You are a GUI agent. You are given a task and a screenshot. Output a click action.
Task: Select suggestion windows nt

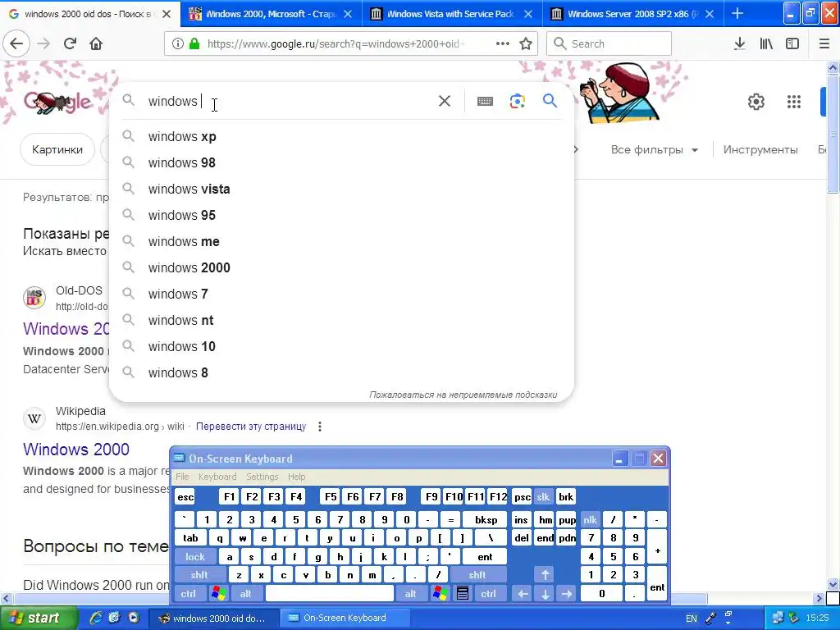tap(341, 321)
